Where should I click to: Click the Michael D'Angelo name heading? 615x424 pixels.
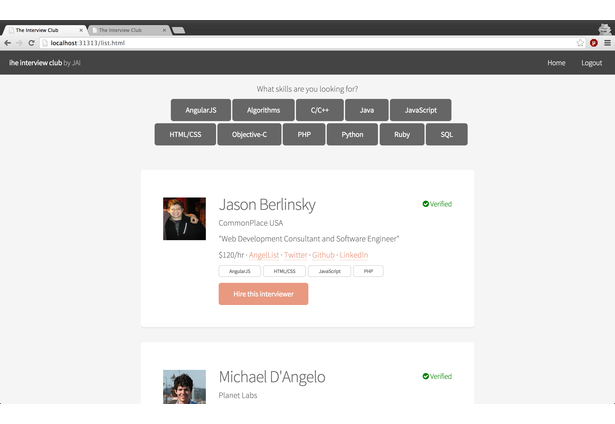(272, 377)
